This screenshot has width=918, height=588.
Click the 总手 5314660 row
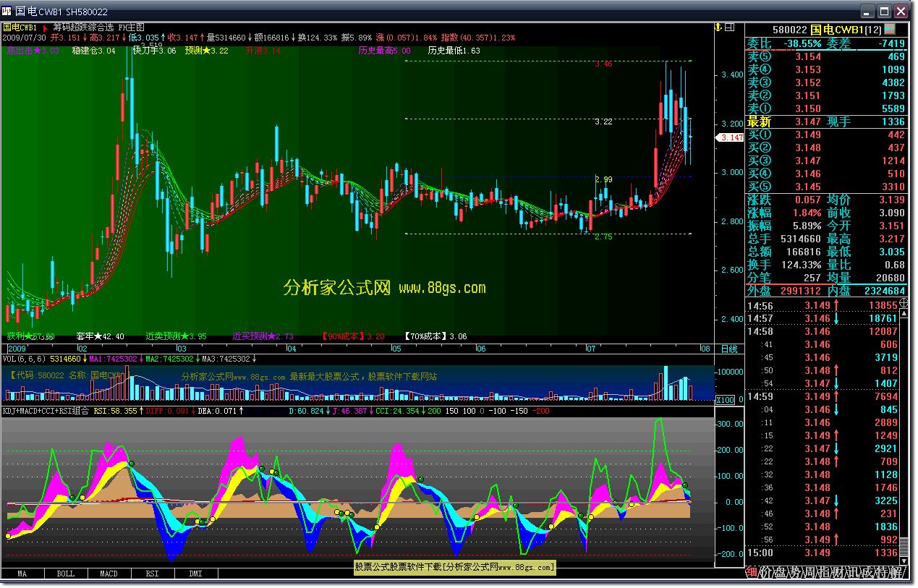(786, 239)
